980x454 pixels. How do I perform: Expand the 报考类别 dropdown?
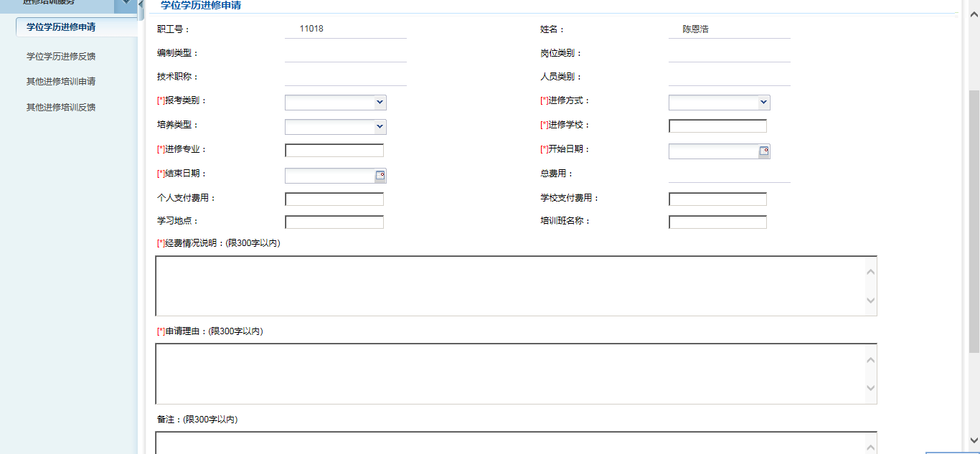tap(380, 103)
